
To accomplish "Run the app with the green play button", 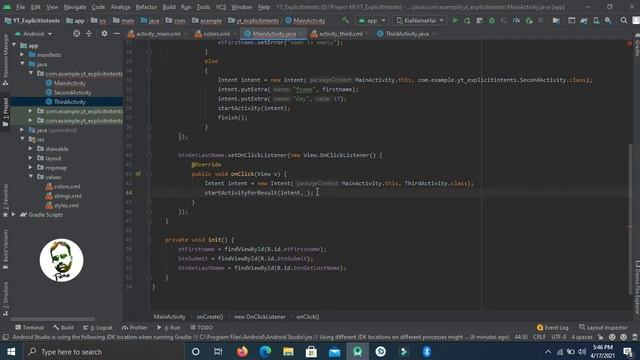I will [455, 20].
